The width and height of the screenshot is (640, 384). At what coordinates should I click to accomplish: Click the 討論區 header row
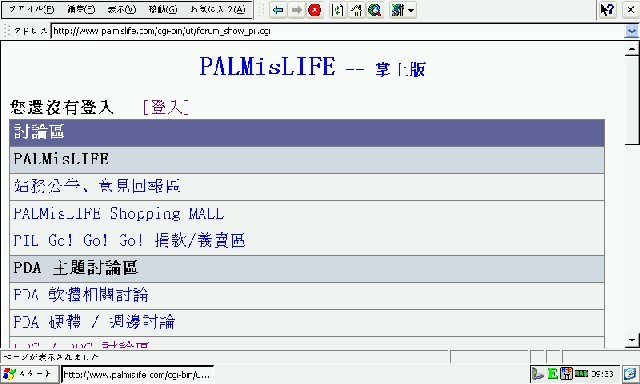(x=307, y=133)
